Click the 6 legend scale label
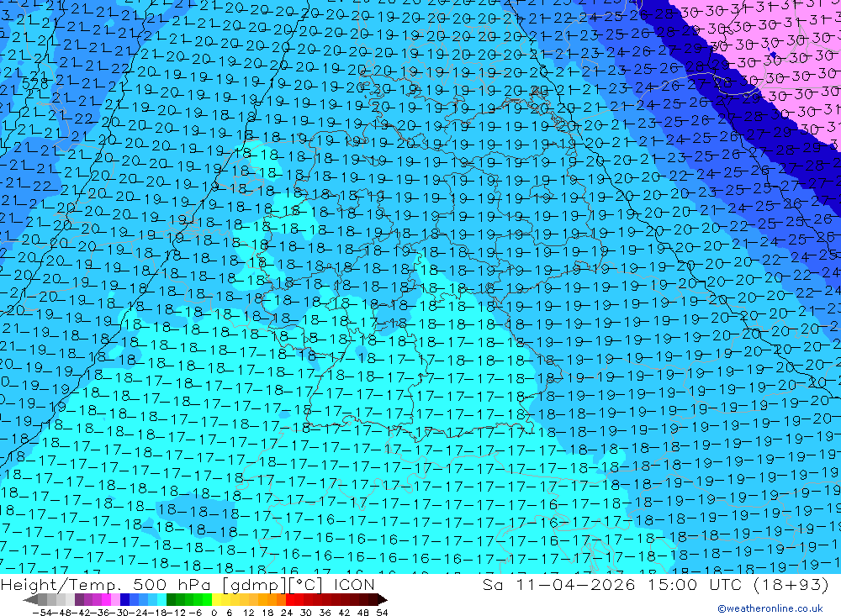 230,613
